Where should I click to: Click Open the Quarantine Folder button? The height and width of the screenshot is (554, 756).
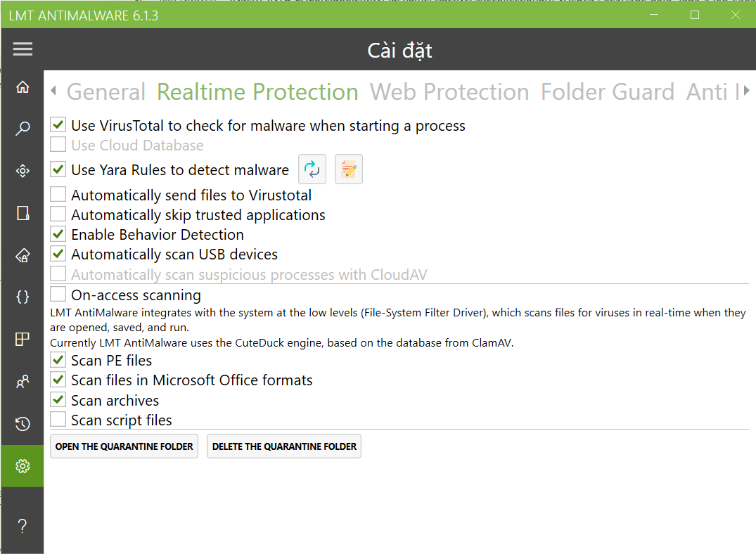[124, 446]
